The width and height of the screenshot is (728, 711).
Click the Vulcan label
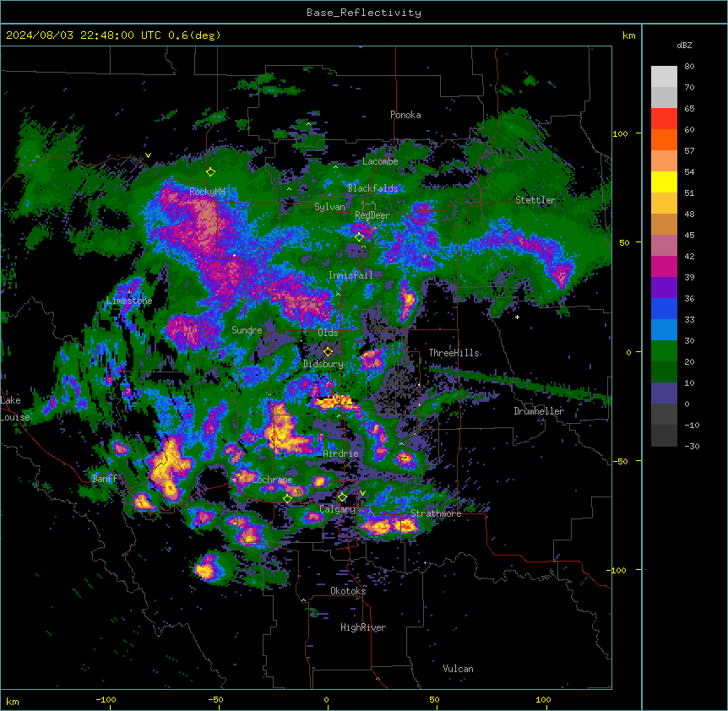click(459, 669)
